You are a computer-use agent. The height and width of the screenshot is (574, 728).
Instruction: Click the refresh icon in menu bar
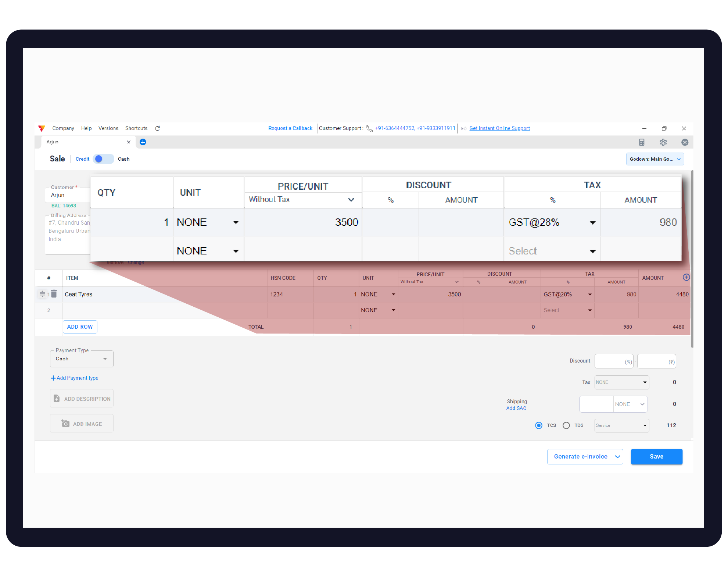click(157, 128)
